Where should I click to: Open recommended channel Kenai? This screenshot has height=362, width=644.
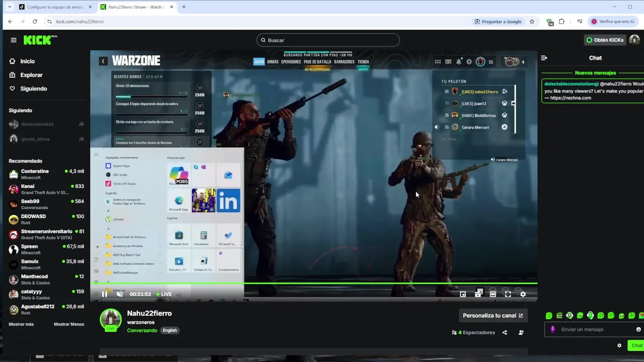click(x=46, y=190)
